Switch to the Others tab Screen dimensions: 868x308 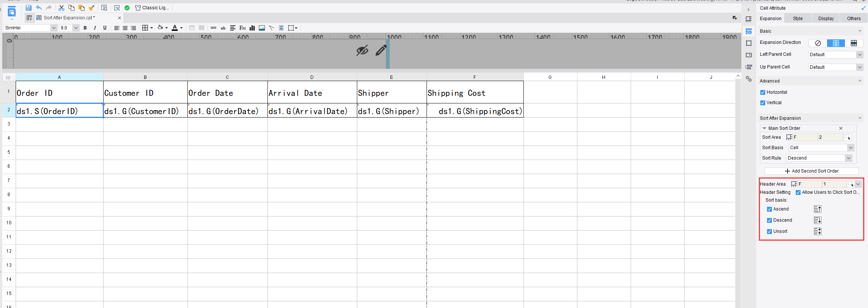[x=854, y=19]
